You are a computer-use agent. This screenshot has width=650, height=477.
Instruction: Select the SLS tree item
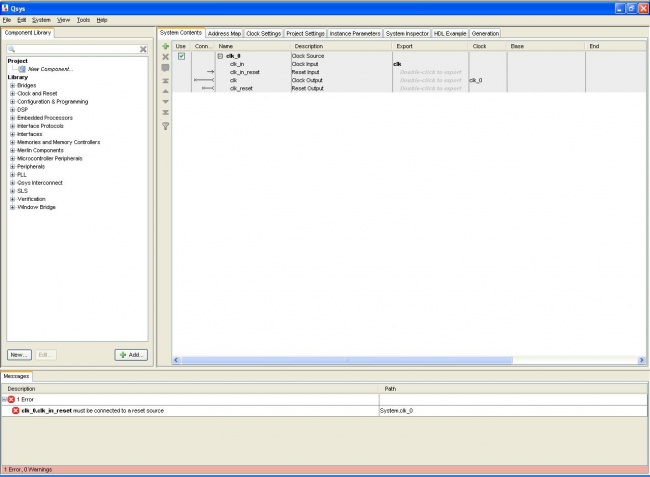(x=22, y=191)
